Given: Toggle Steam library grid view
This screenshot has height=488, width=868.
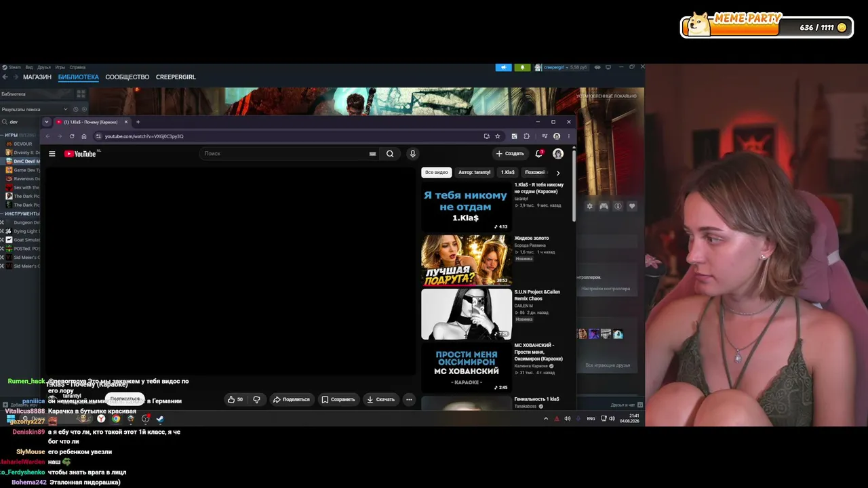Looking at the screenshot, I should (x=81, y=94).
